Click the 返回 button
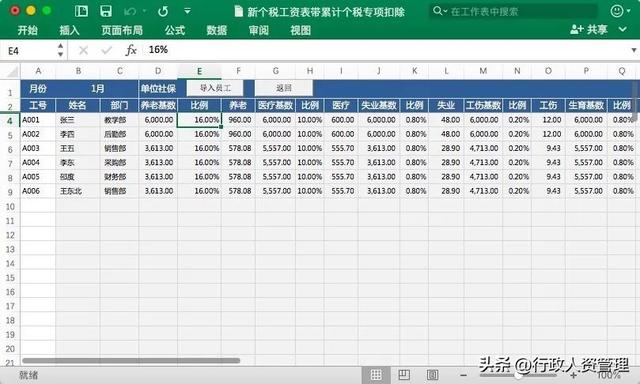The image size is (640, 384). tap(284, 88)
